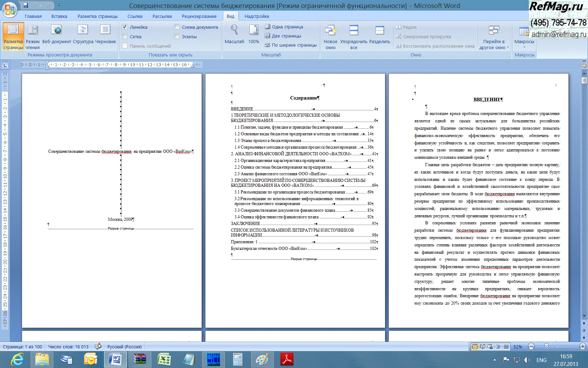Set zoom to 100% icon

pyautogui.click(x=254, y=35)
